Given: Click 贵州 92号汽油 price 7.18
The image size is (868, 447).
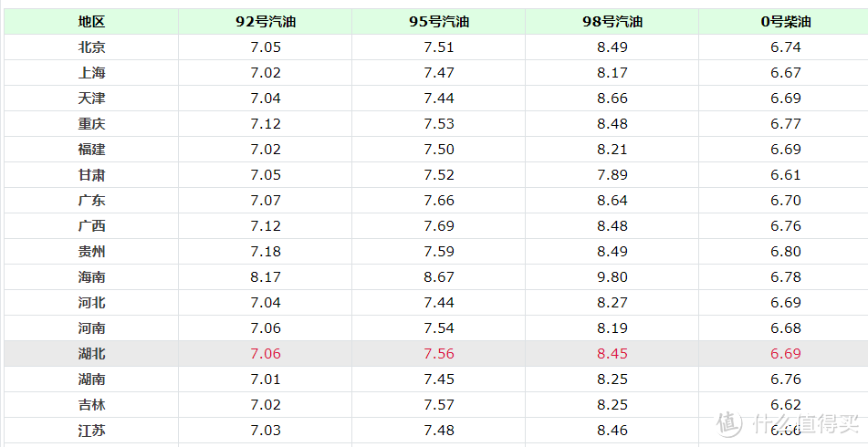Looking at the screenshot, I should pyautogui.click(x=266, y=251).
